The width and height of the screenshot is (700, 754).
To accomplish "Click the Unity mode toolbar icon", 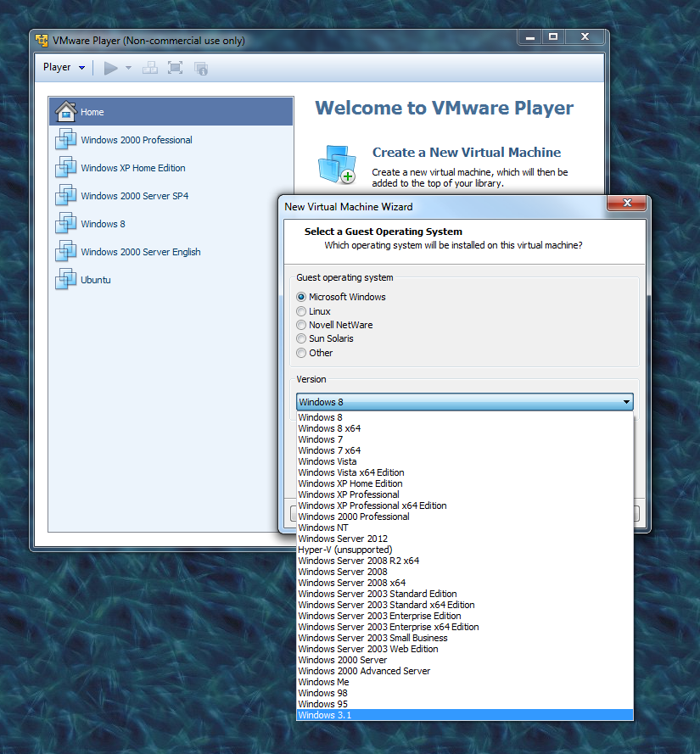I will coord(201,68).
